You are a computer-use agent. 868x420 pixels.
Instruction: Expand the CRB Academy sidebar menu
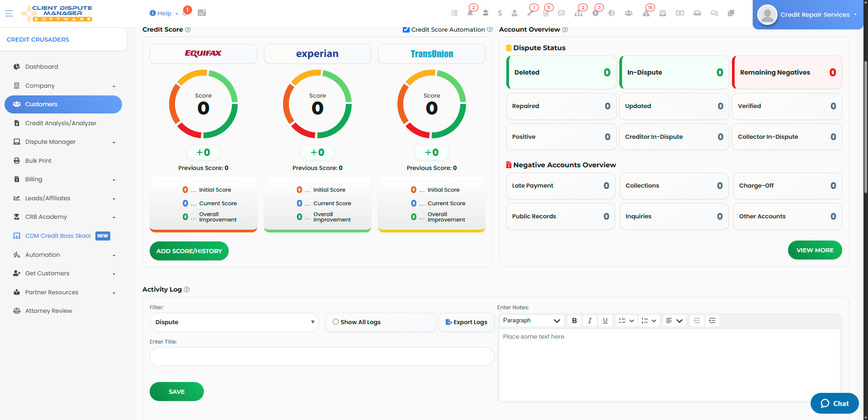(x=63, y=217)
